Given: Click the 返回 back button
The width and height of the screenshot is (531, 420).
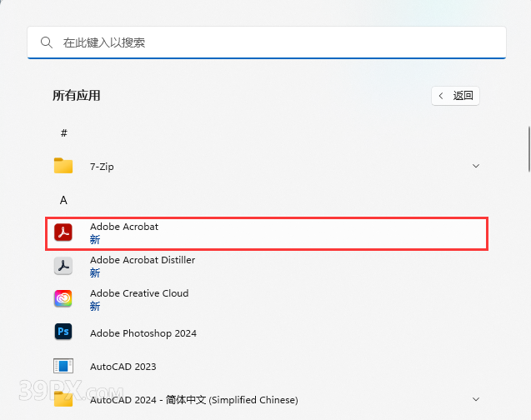Looking at the screenshot, I should click(x=455, y=96).
